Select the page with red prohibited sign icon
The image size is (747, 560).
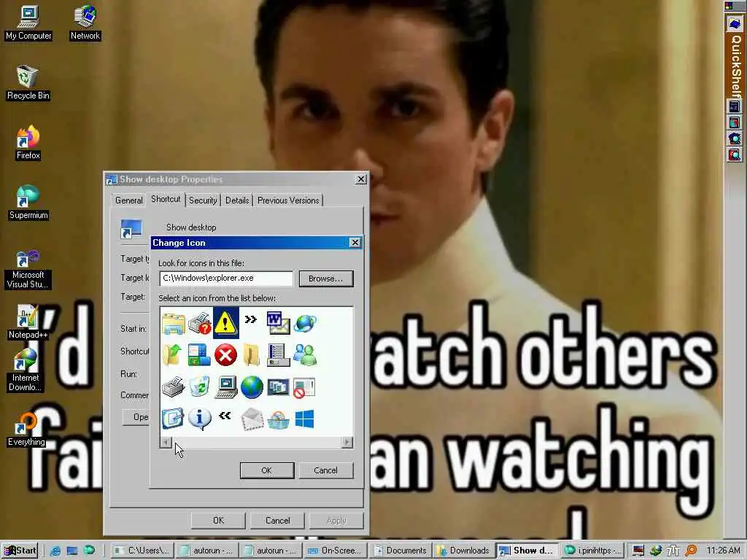304,387
